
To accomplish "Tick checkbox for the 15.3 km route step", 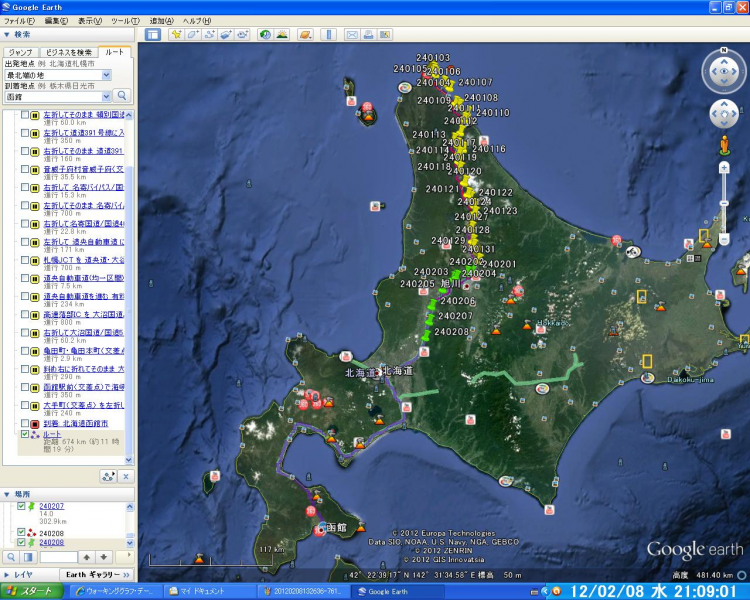I will (x=25, y=187).
